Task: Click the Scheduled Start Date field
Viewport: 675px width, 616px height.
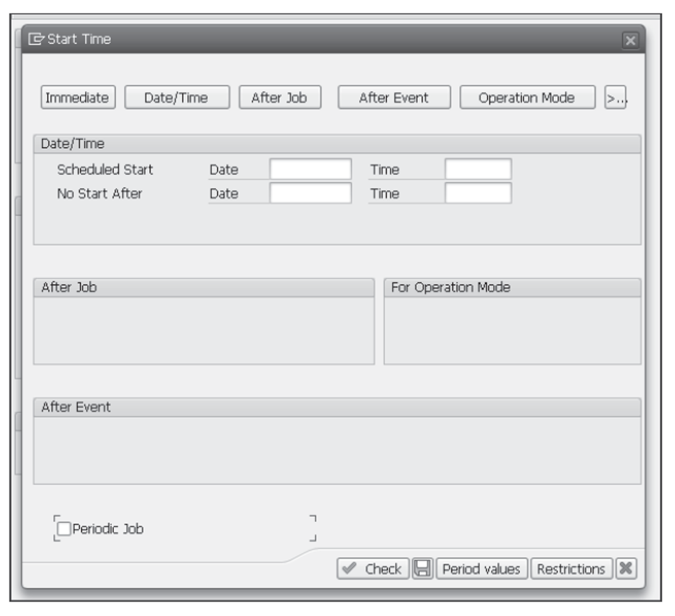Action: pos(309,169)
